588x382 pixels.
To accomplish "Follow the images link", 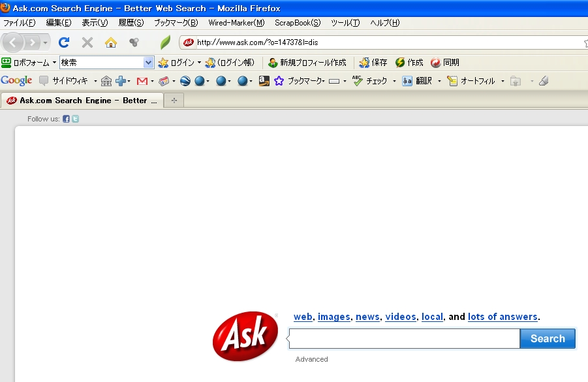I will (333, 317).
